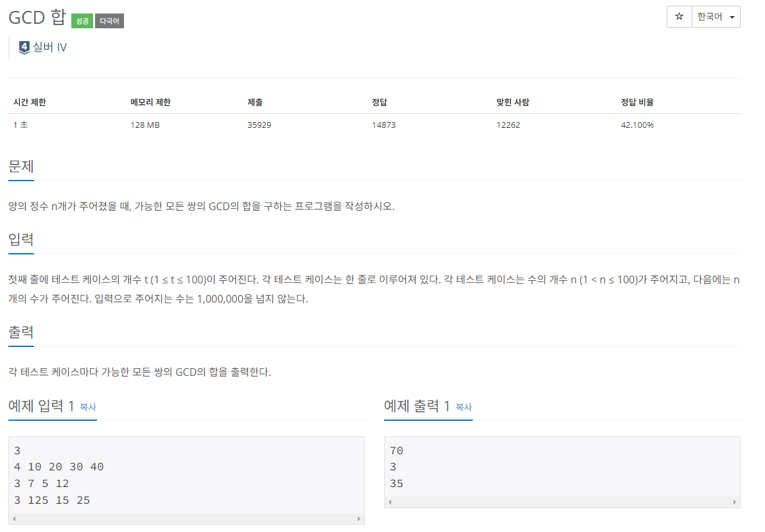Click the Silver IV tier badge icon
This screenshot has width=765, height=532.
[24, 47]
